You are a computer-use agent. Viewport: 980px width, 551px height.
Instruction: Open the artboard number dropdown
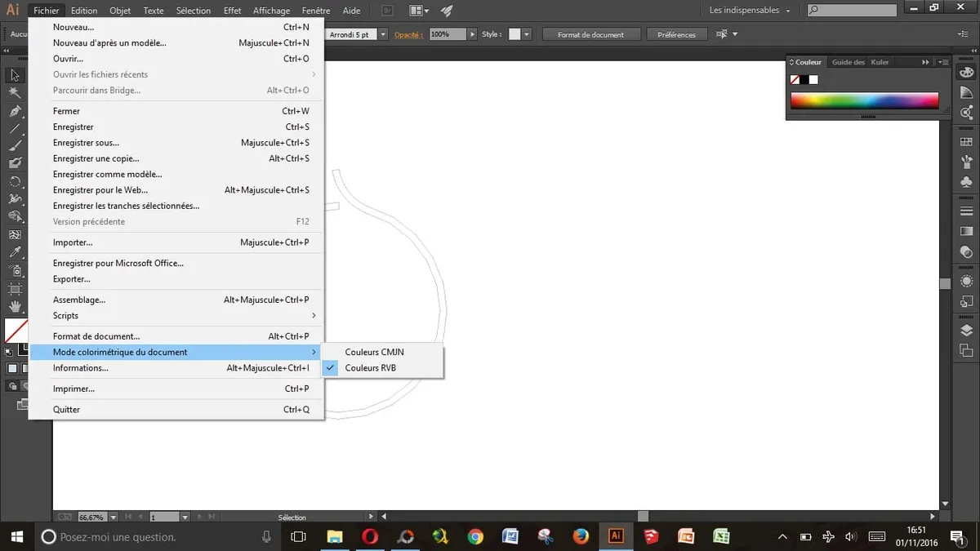pyautogui.click(x=185, y=518)
